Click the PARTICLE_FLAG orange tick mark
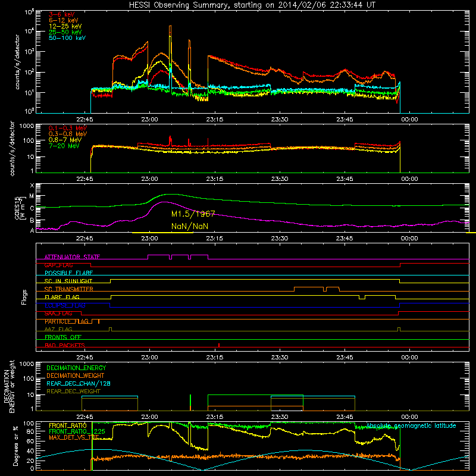The width and height of the screenshot is (476, 476). (x=99, y=321)
